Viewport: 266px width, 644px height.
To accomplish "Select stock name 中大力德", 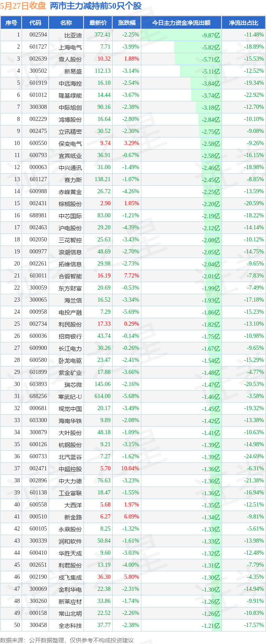I will (70, 481).
